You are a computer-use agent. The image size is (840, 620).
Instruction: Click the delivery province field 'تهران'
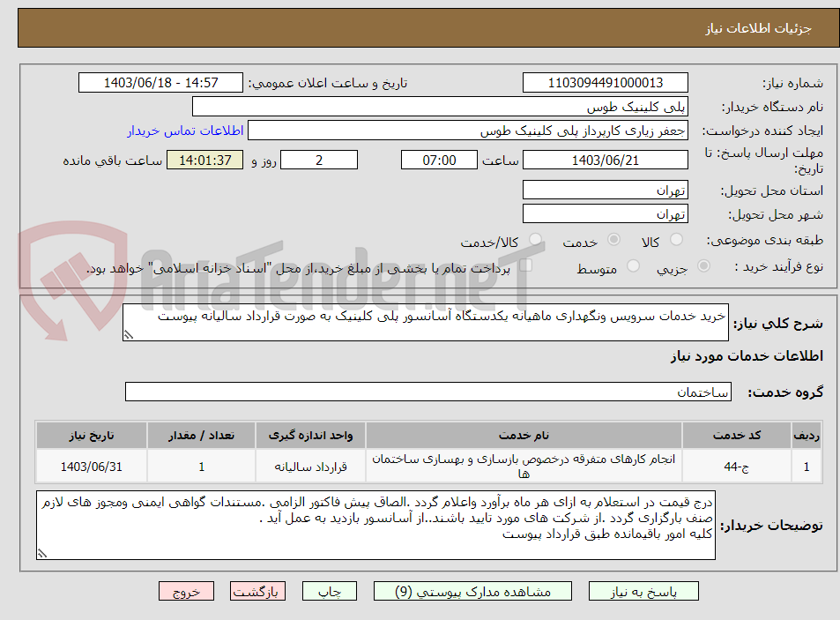click(x=606, y=190)
